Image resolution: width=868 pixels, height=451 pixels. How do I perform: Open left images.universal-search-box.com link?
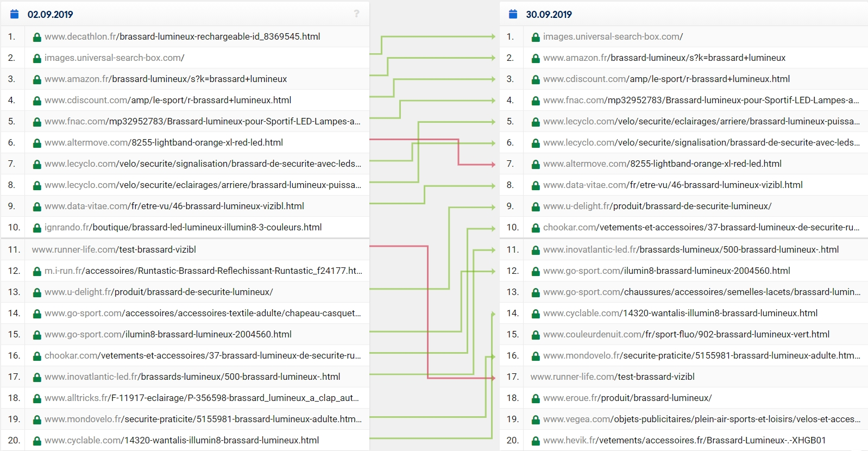[115, 58]
